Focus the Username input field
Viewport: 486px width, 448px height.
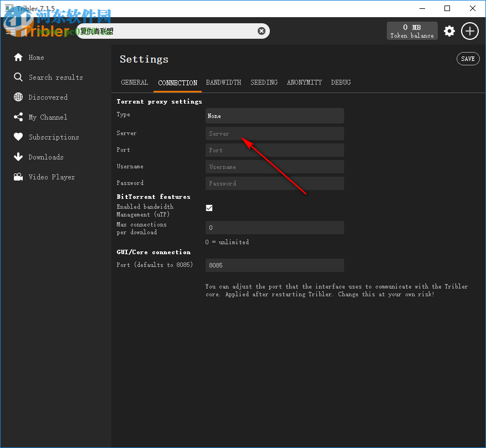tap(275, 167)
